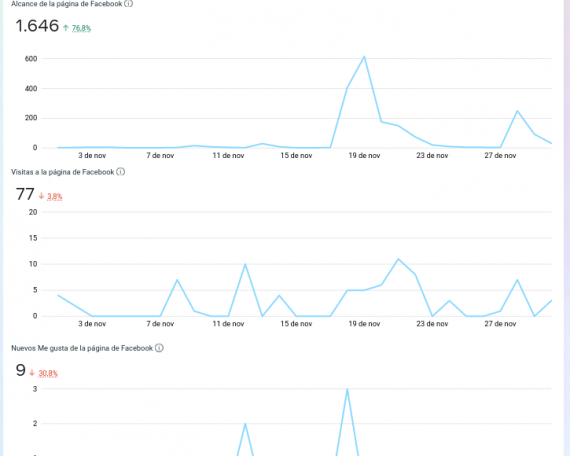
Task: Click the visits chart peak at 12 de nov
Action: (x=245, y=264)
